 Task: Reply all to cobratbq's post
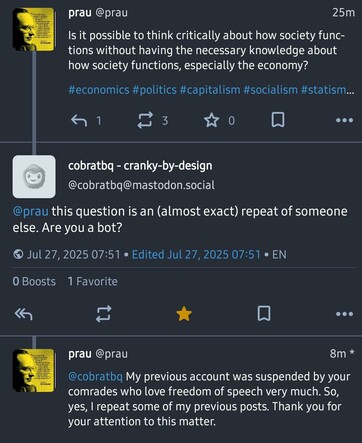24,314
